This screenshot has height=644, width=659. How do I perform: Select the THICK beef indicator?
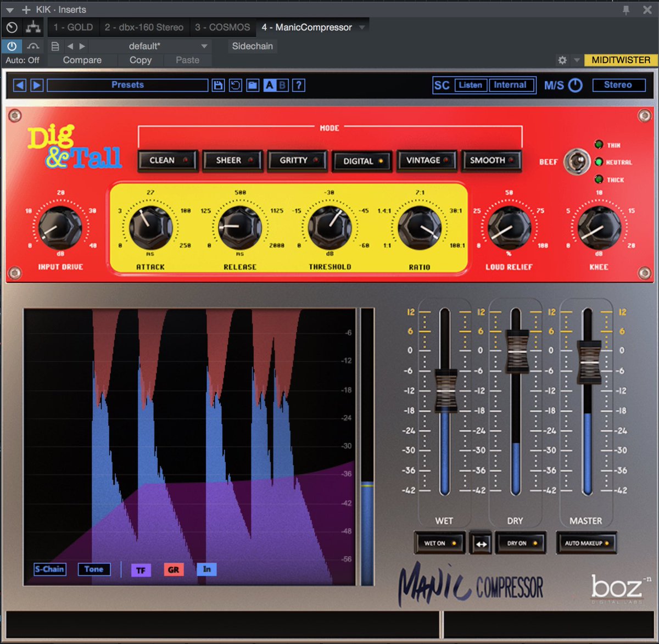click(599, 179)
